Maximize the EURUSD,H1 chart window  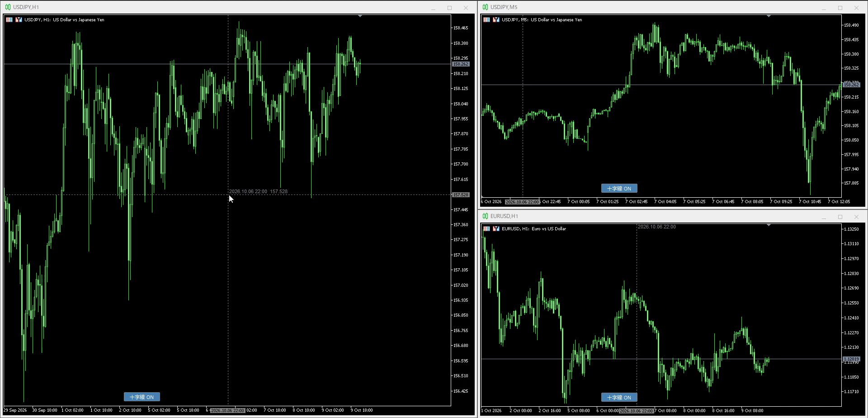(840, 217)
